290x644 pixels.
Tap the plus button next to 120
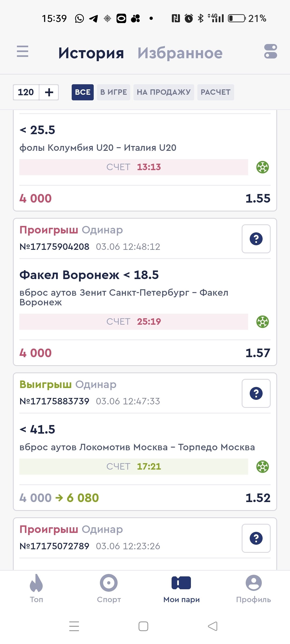tap(49, 92)
